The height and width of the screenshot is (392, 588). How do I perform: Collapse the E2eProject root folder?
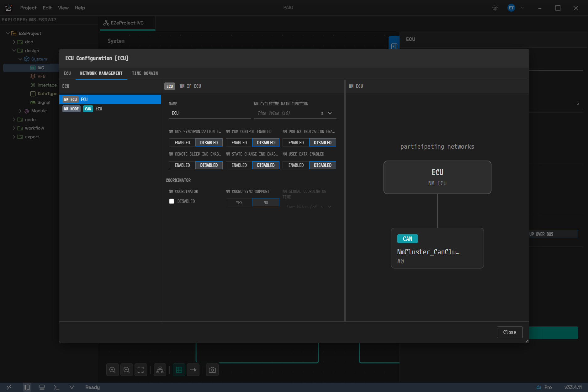[x=8, y=33]
